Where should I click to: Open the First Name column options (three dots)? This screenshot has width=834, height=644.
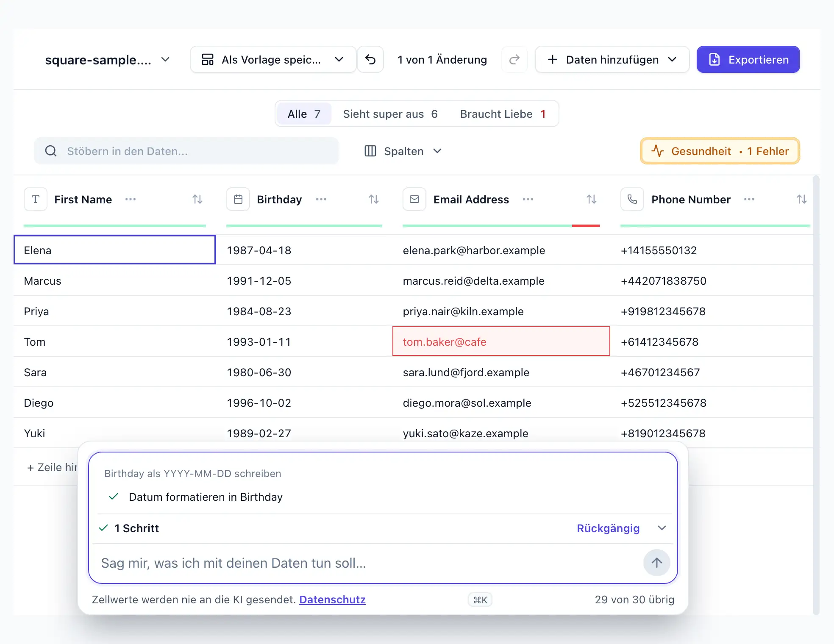pyautogui.click(x=131, y=199)
